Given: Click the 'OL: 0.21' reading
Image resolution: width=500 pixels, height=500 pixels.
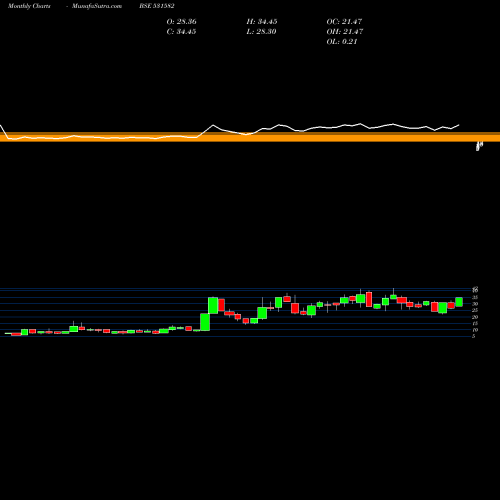Looking at the screenshot, I should (x=342, y=42).
